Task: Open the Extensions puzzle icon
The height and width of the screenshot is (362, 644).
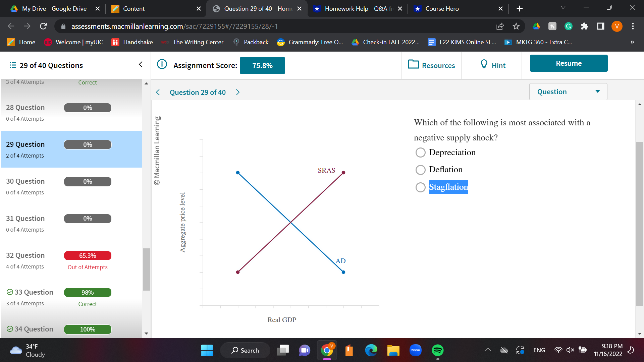Action: 584,26
